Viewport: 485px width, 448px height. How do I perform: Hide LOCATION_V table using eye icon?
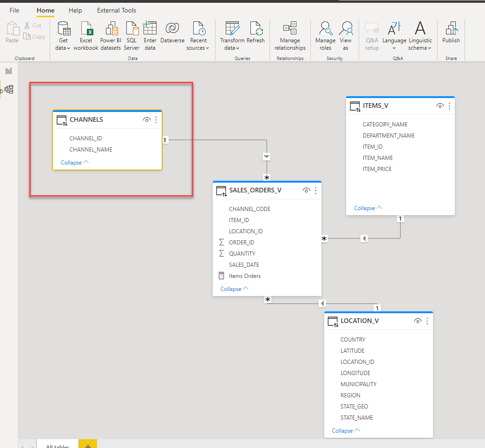click(418, 321)
